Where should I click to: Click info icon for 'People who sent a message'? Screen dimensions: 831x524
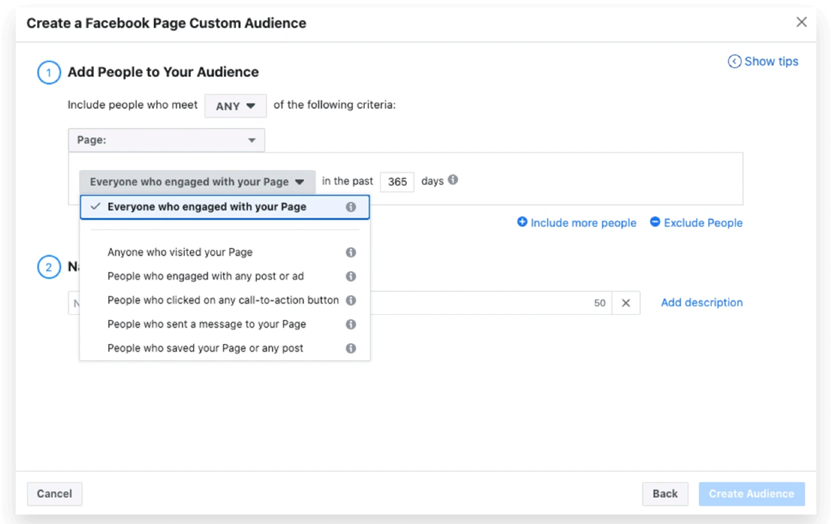[351, 325]
